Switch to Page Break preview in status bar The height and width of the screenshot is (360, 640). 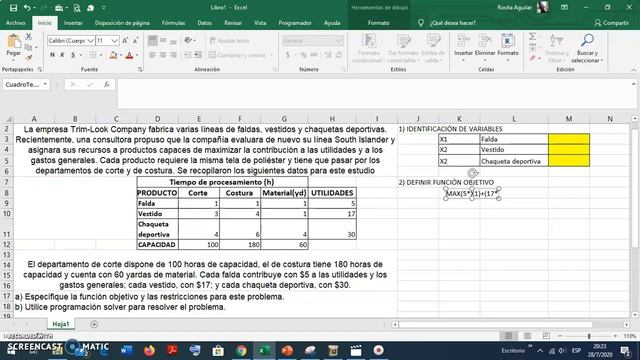[x=546, y=336]
